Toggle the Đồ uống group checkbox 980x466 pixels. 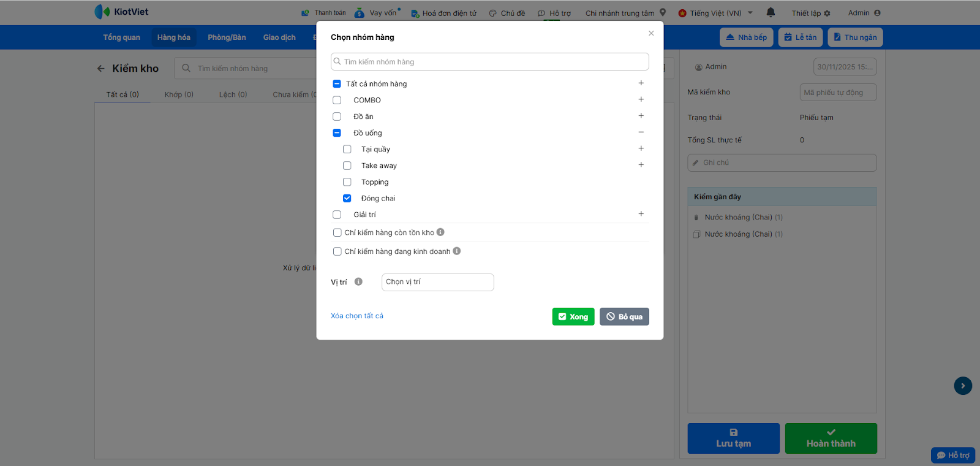click(x=337, y=133)
